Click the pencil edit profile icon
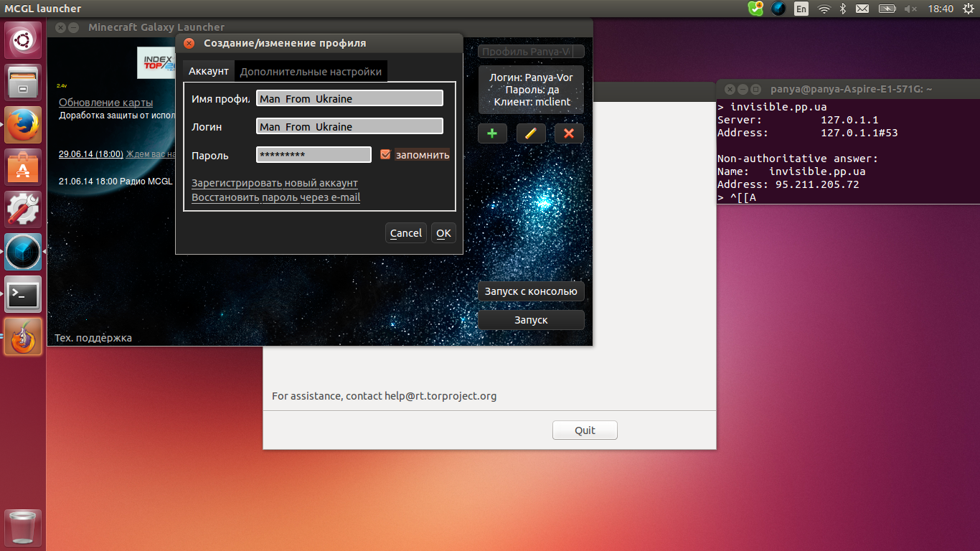The height and width of the screenshot is (551, 980). click(531, 133)
